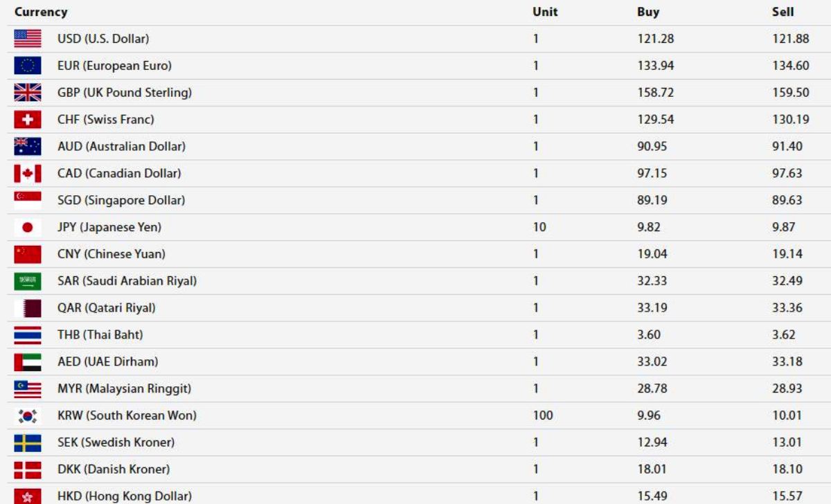Screen dimensions: 831x504
Task: Click the Buy column header
Action: 648,12
